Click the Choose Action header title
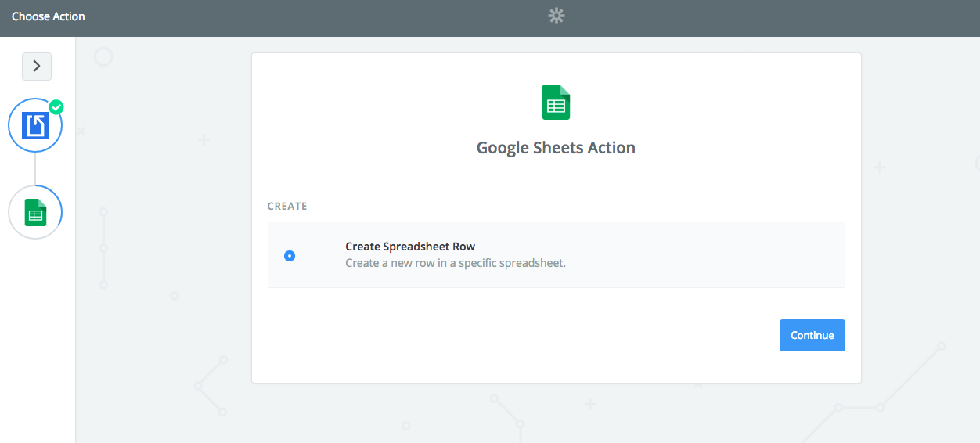 (x=49, y=16)
